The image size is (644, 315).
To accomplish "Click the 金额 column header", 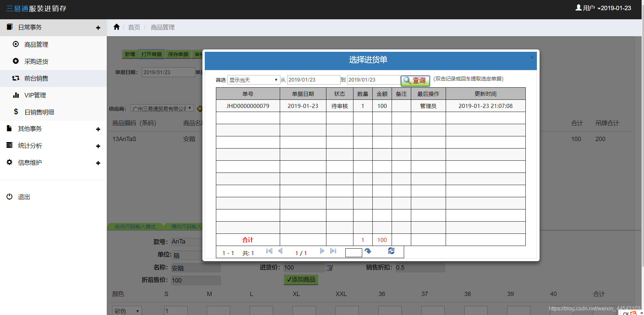I will [382, 94].
